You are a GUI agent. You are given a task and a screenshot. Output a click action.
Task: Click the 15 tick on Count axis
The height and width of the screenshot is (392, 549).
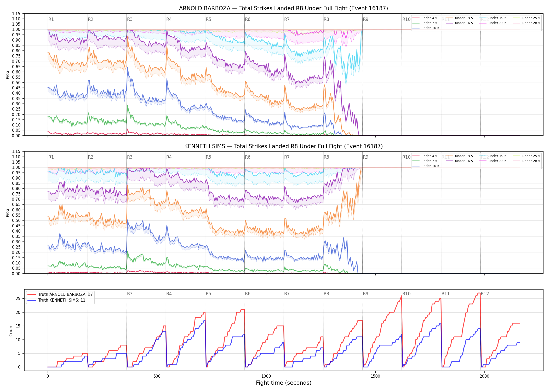(18, 326)
